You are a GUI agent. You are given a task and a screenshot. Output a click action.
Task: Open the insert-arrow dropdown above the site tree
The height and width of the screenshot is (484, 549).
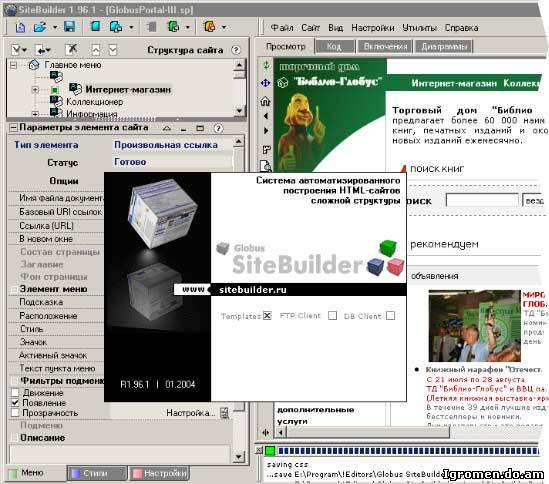tap(43, 50)
